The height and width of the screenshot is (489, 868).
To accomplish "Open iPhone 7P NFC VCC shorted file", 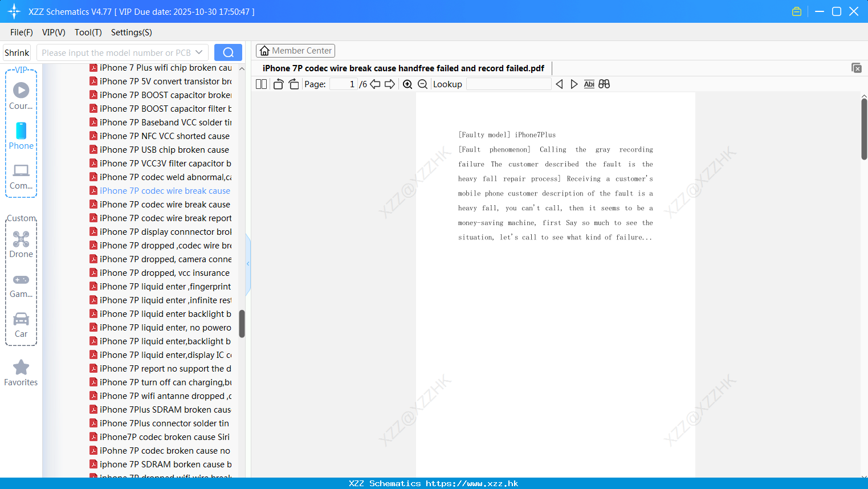I will tap(160, 136).
